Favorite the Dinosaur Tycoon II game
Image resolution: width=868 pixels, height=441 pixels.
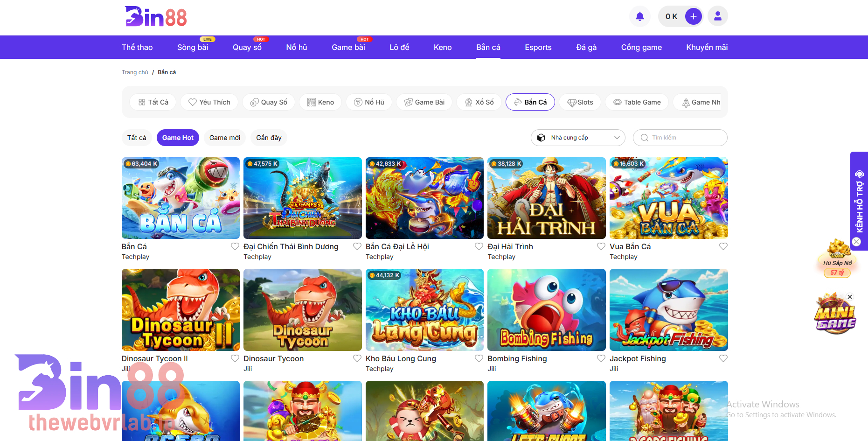tap(235, 358)
